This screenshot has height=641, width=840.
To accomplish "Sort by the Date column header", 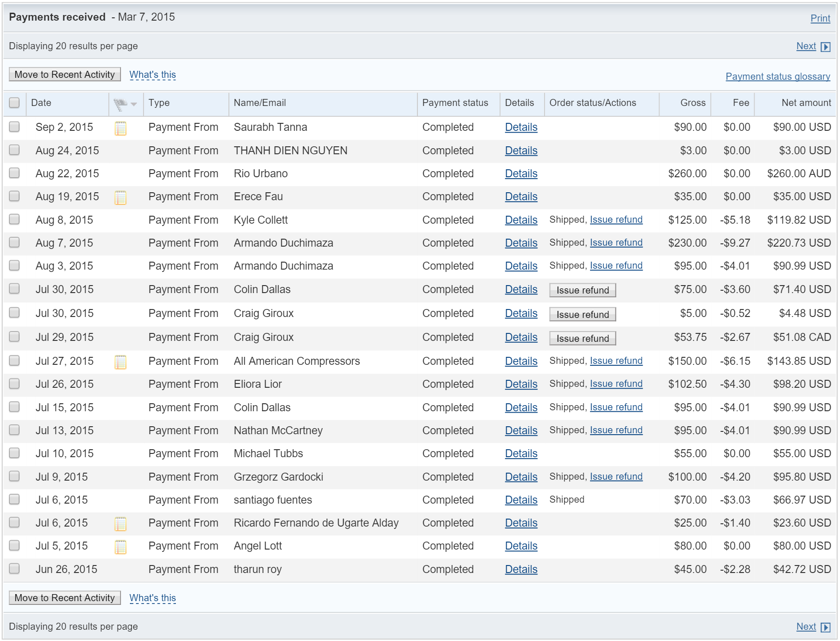I will [x=41, y=103].
